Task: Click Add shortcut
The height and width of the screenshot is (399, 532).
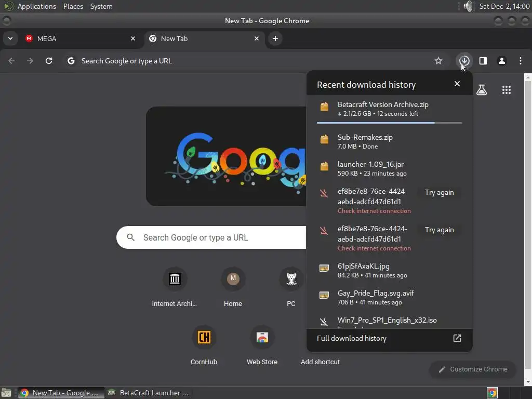Action: coord(320,362)
